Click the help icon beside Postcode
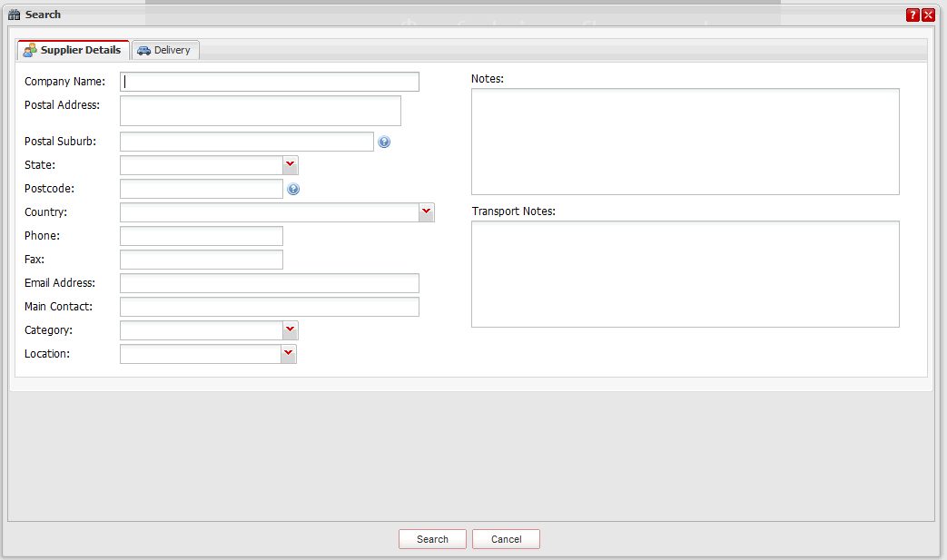The image size is (947, 560). pos(293,190)
